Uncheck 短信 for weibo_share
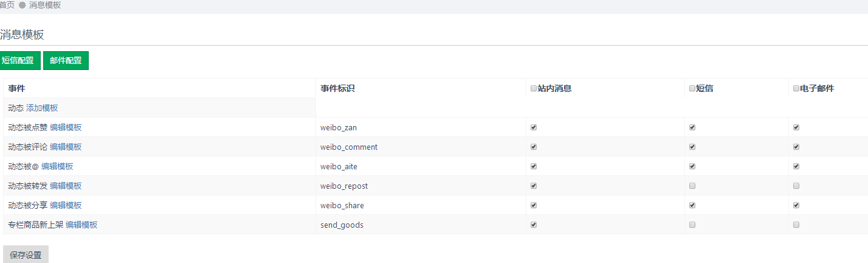Screen dimensions: 868x263 [692, 205]
